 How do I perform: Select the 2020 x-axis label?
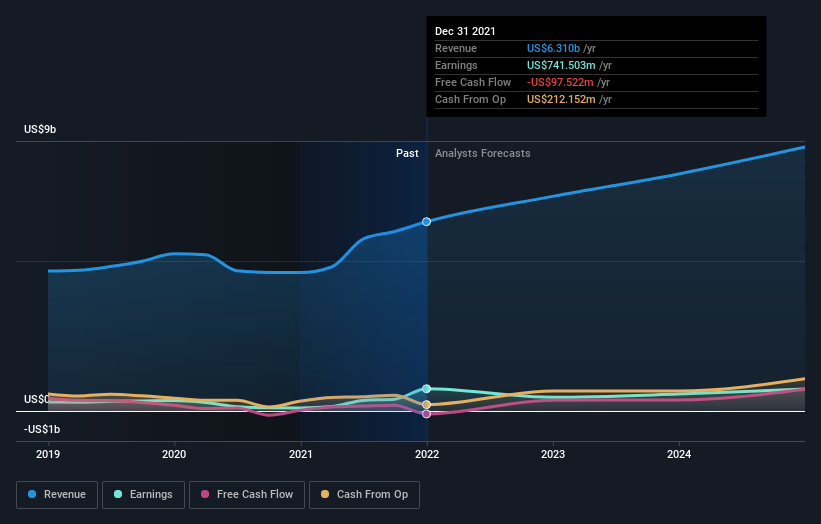pyautogui.click(x=174, y=454)
